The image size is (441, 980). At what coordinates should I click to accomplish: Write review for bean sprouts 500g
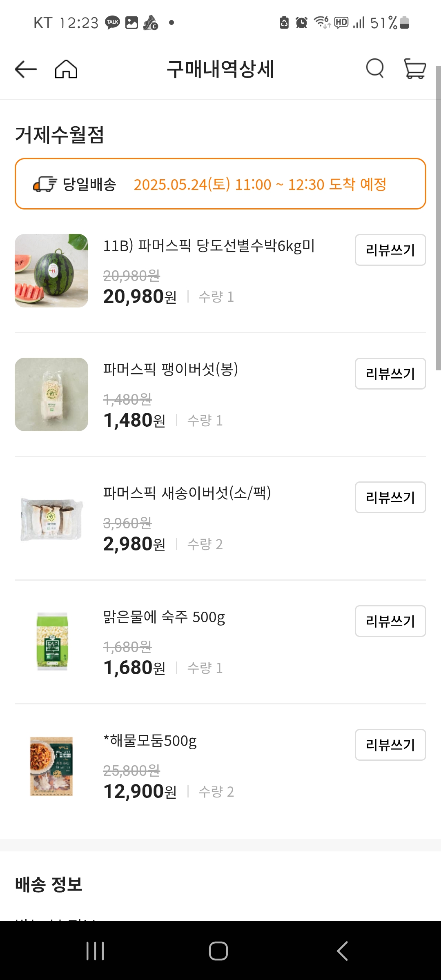390,621
